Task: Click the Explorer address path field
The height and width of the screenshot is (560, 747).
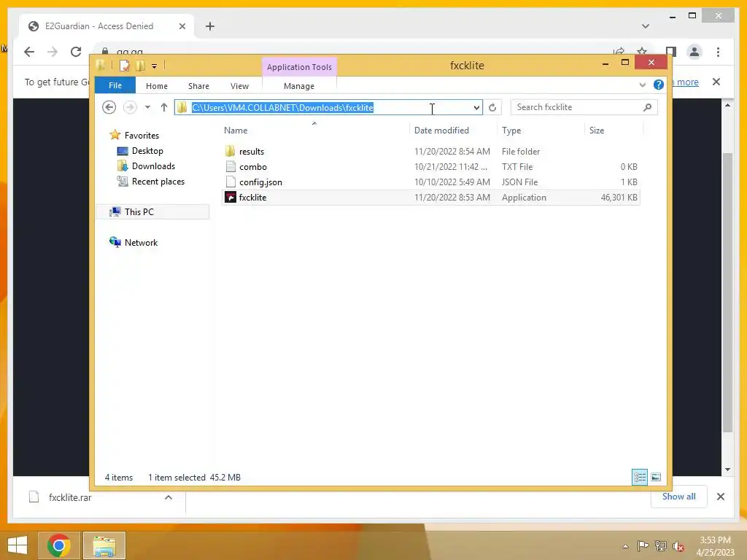Action: pyautogui.click(x=329, y=108)
